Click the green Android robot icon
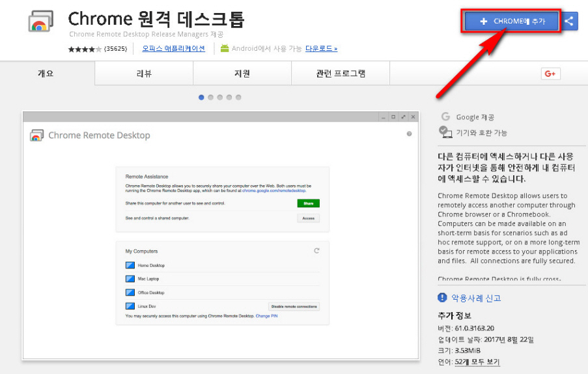The width and height of the screenshot is (588, 374). click(225, 48)
